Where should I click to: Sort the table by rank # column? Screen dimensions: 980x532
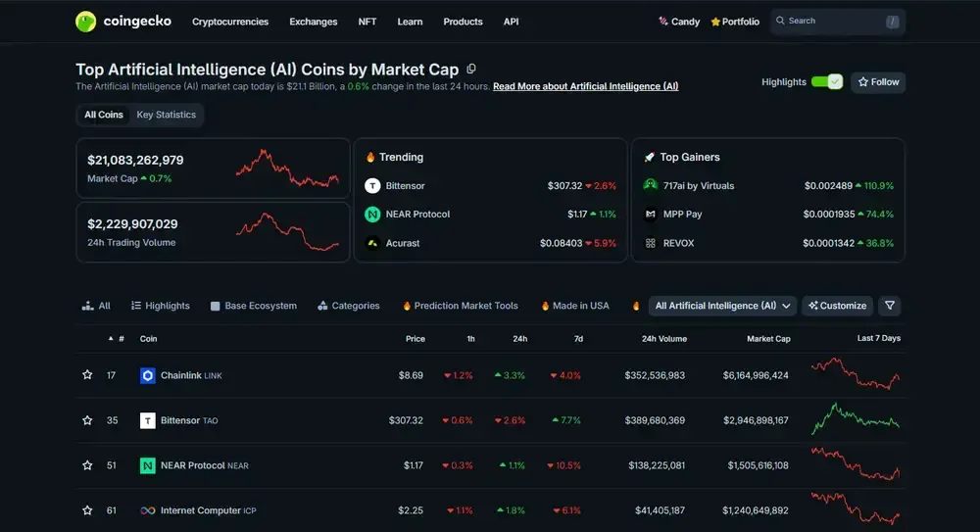(x=118, y=339)
